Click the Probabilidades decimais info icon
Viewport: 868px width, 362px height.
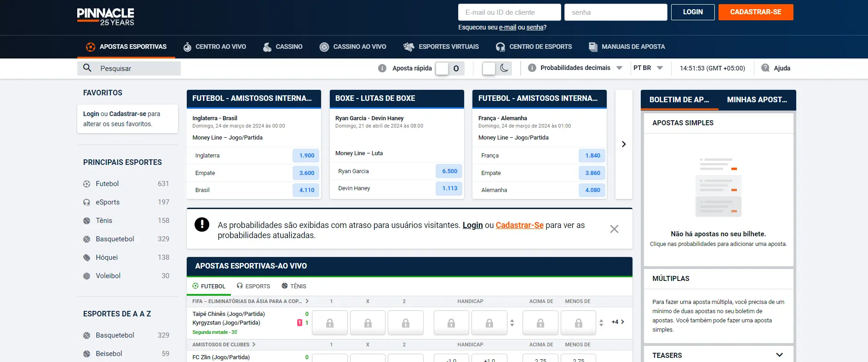tap(532, 68)
